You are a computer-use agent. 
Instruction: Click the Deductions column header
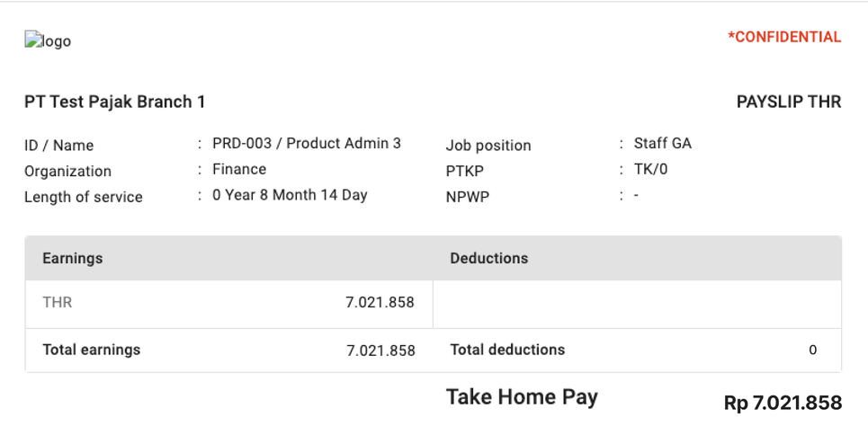[x=488, y=258]
